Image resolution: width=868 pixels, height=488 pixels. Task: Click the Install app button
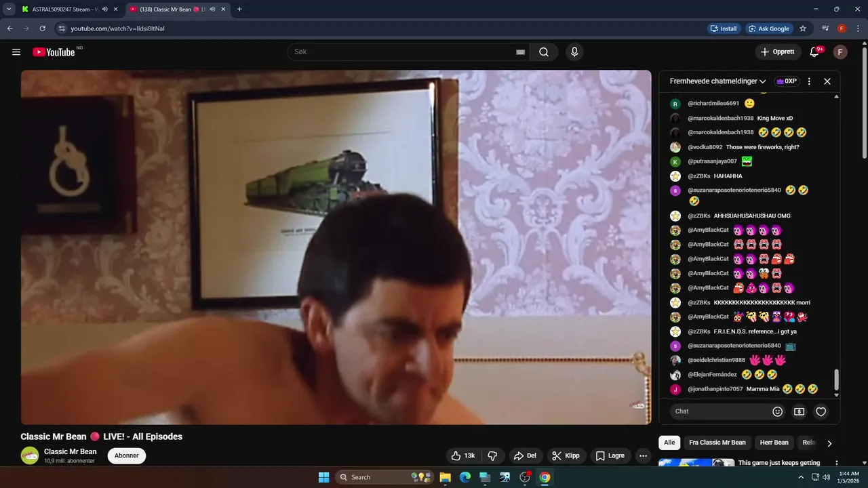click(x=724, y=28)
